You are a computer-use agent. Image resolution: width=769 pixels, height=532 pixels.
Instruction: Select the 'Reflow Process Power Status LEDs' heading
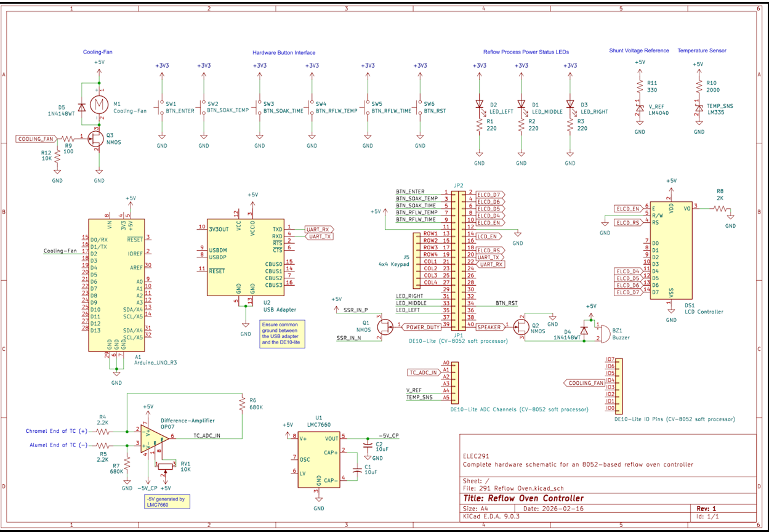point(526,53)
